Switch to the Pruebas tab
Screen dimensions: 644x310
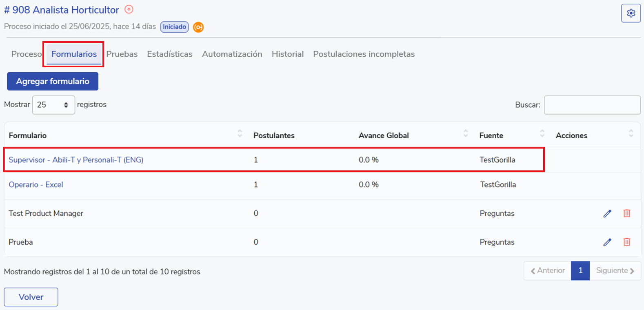click(x=122, y=54)
